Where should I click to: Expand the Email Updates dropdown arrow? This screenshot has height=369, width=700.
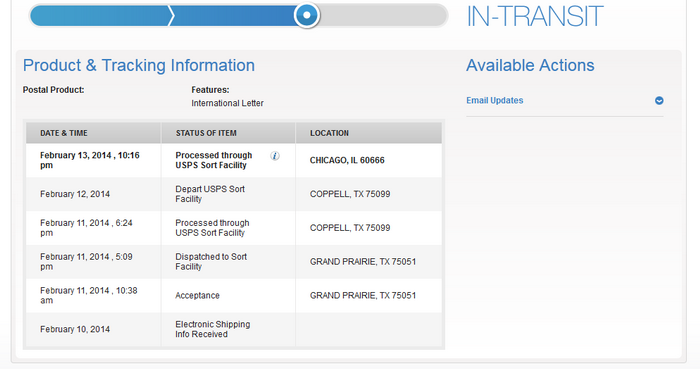point(659,100)
